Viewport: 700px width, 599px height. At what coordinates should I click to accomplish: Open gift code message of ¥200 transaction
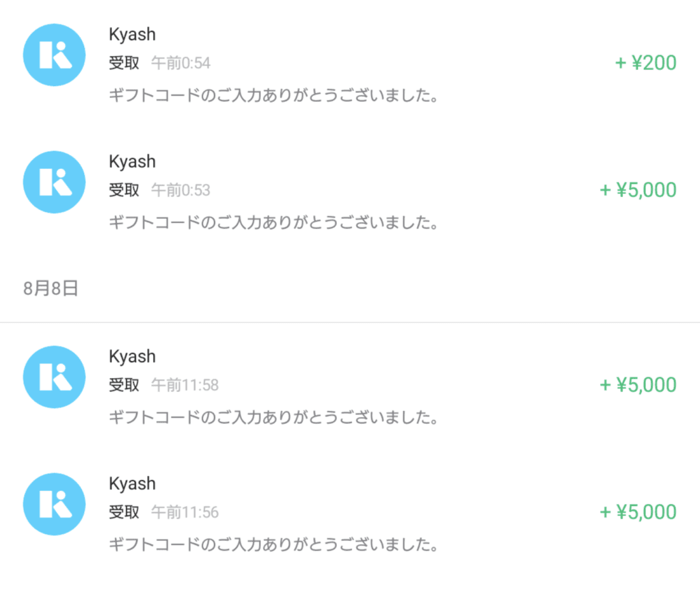pyautogui.click(x=273, y=95)
